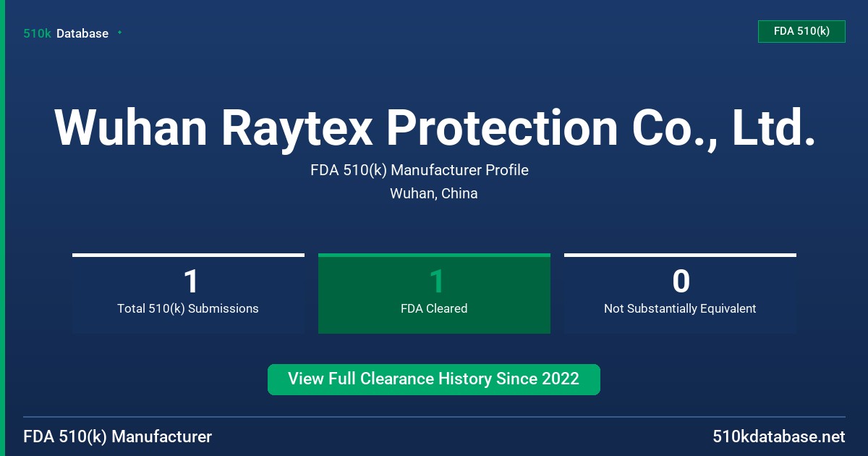Click the Wuhan Raytex Protection Co., Ltd. heading
This screenshot has height=456, width=868.
point(434,128)
